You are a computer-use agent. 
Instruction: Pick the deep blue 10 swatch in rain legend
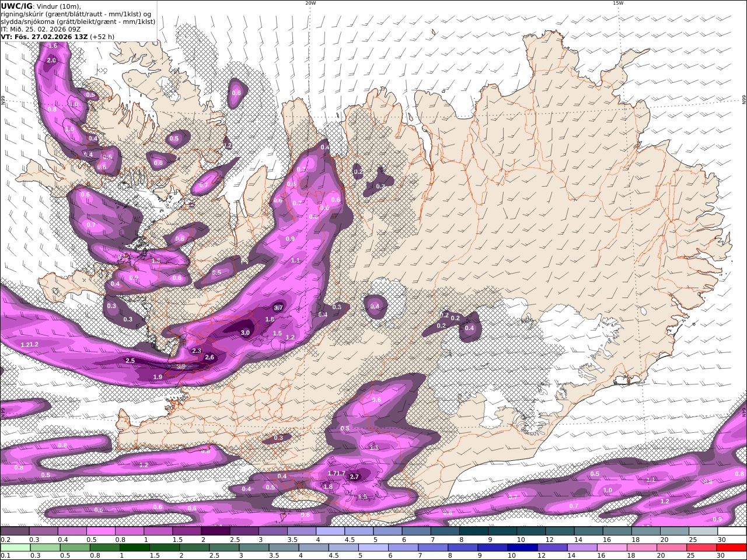click(522, 548)
